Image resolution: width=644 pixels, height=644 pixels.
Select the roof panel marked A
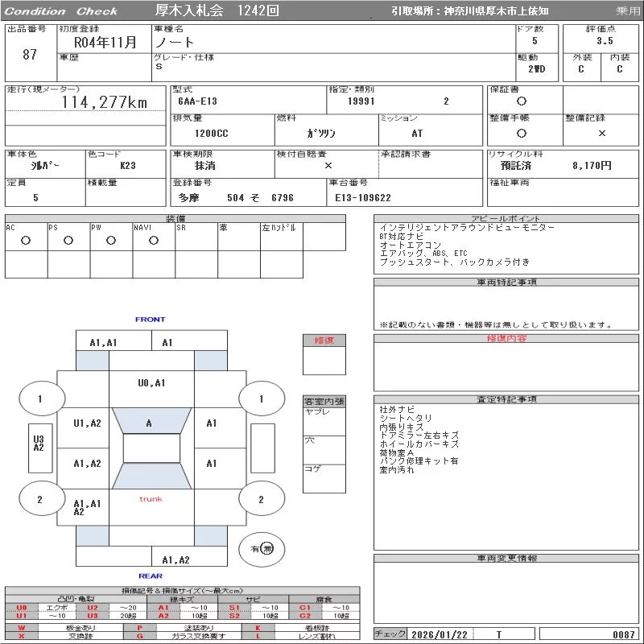coord(149,423)
